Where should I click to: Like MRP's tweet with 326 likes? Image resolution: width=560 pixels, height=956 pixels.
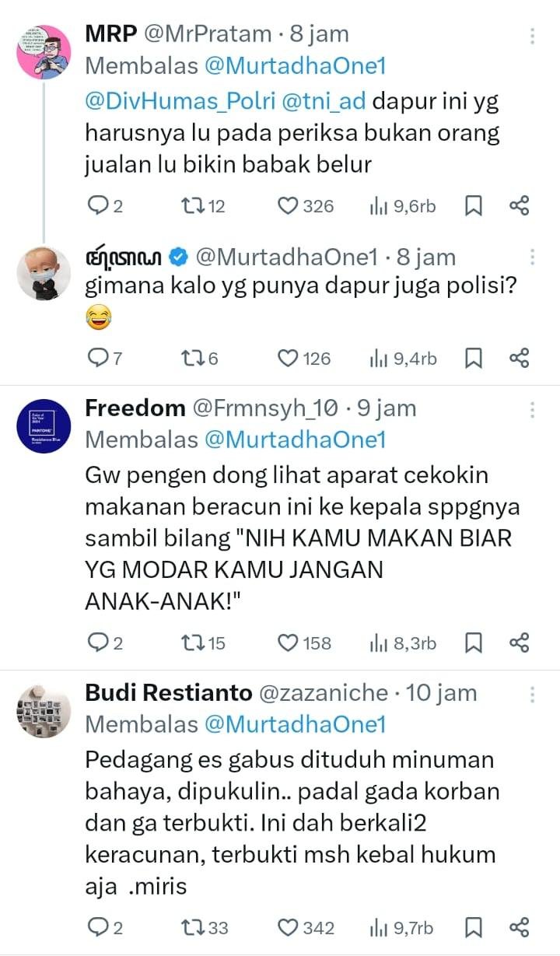[289, 206]
